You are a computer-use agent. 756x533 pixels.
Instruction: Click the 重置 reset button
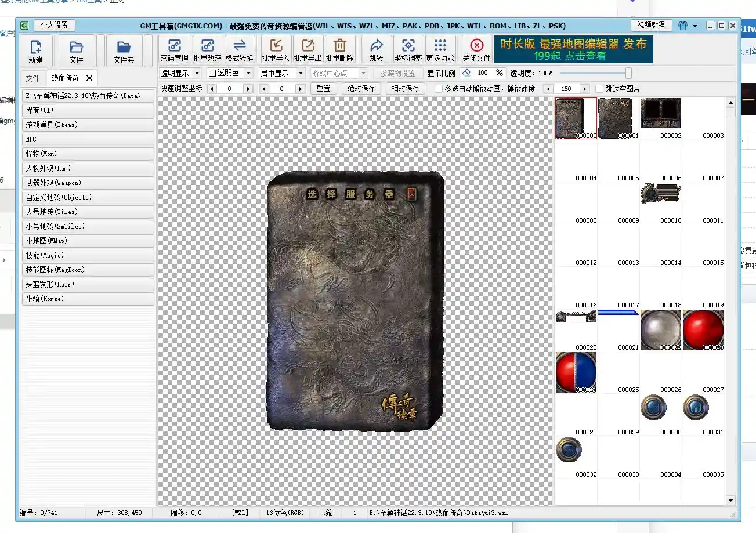point(323,89)
